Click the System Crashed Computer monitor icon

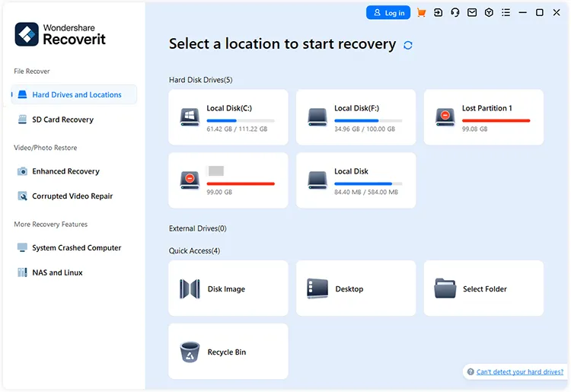(x=22, y=248)
